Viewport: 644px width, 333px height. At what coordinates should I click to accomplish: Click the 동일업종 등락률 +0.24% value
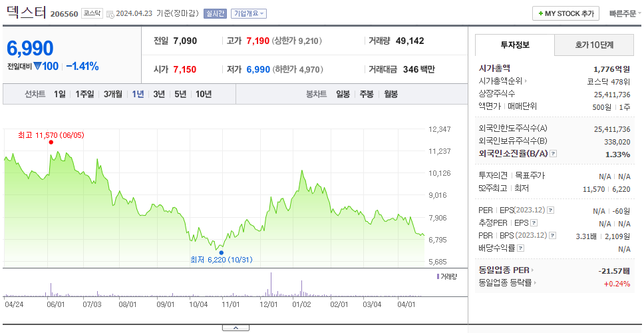(617, 284)
